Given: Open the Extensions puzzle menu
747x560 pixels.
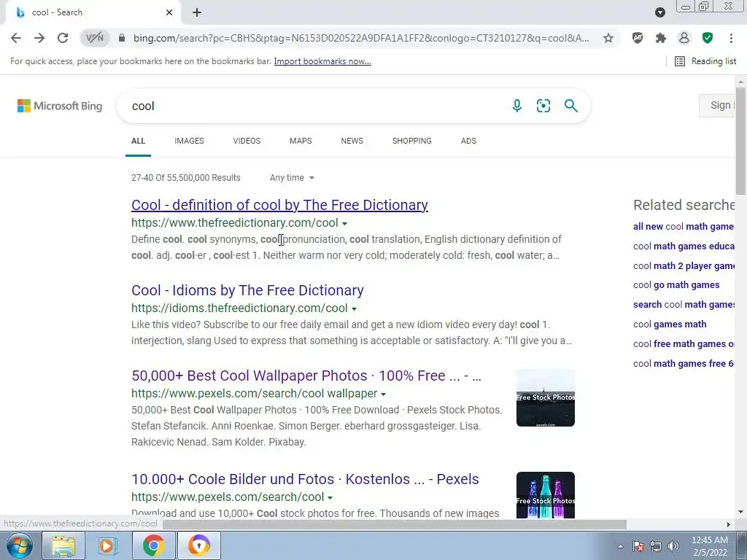Looking at the screenshot, I should [x=661, y=38].
